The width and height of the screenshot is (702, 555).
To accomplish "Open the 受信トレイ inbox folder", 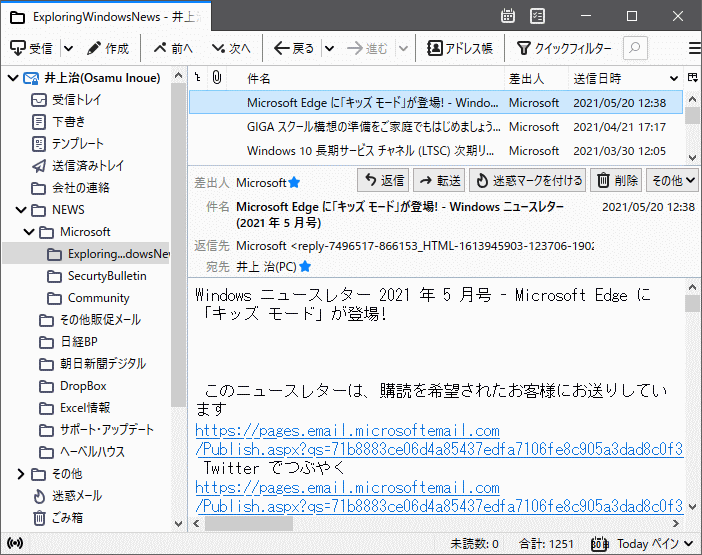I will (x=76, y=99).
